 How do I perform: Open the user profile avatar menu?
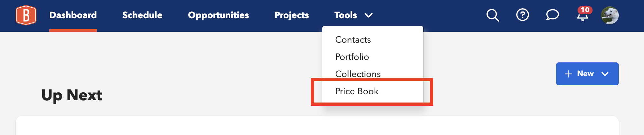pyautogui.click(x=609, y=15)
